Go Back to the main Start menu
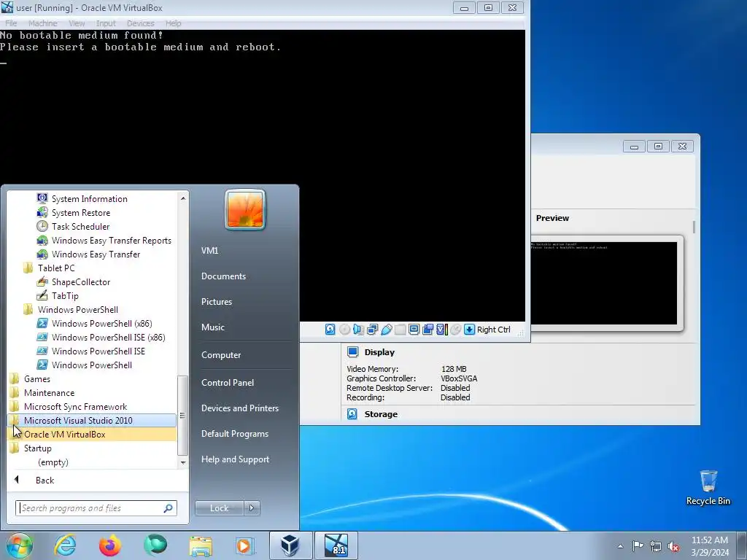Screen dimensions: 747x560 [44, 480]
